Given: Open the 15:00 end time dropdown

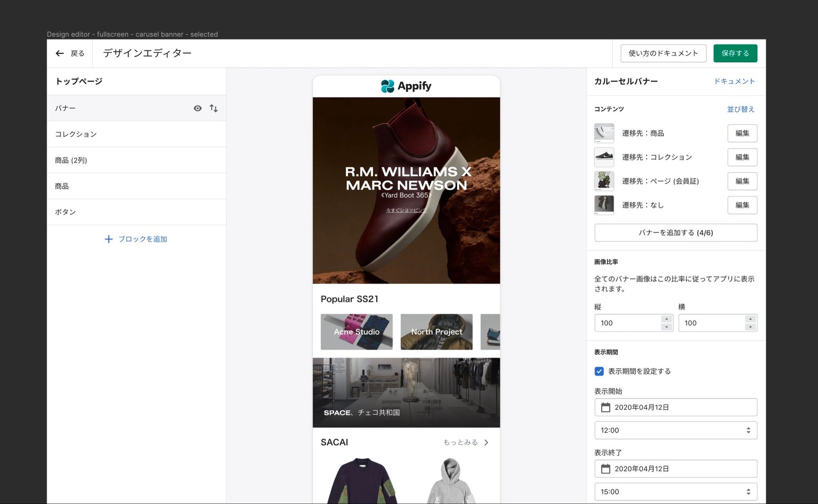Looking at the screenshot, I should [x=675, y=492].
